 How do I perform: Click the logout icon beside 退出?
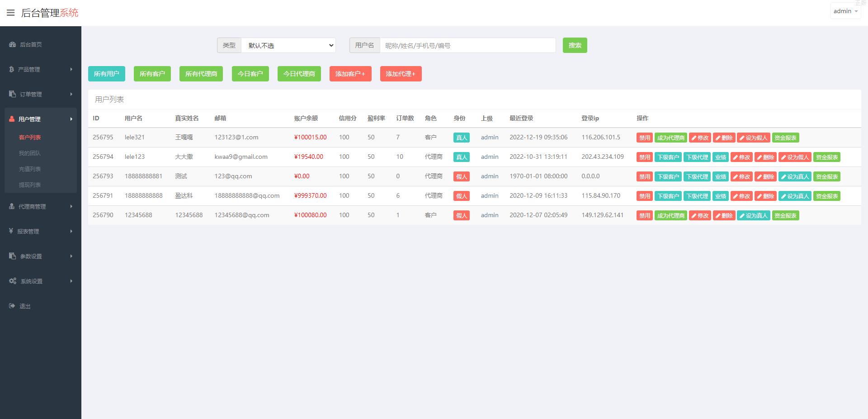tap(12, 306)
